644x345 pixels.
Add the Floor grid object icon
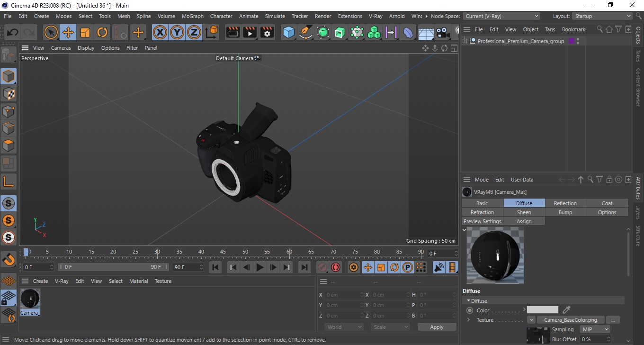(x=426, y=32)
